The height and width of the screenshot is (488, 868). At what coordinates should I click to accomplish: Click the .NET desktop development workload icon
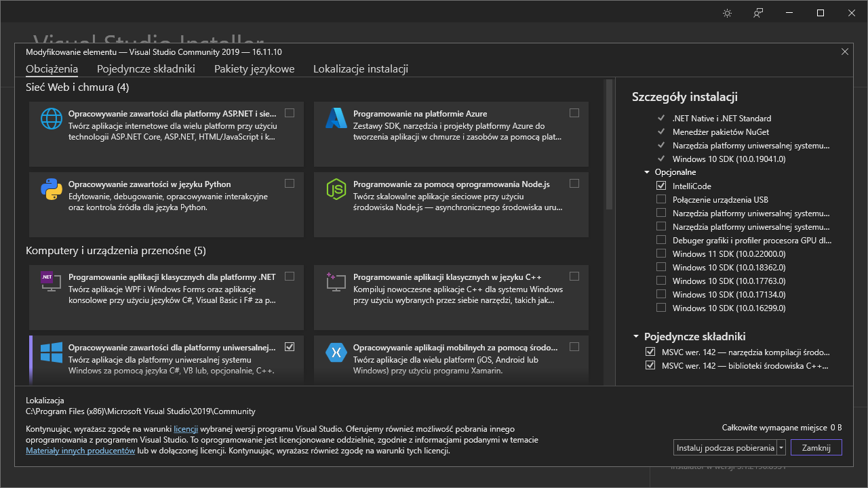pyautogui.click(x=51, y=281)
